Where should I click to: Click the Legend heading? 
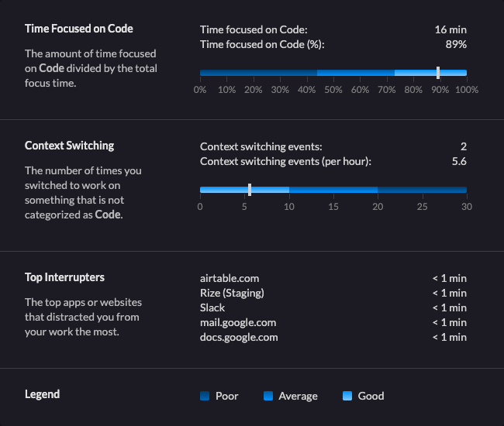42,394
